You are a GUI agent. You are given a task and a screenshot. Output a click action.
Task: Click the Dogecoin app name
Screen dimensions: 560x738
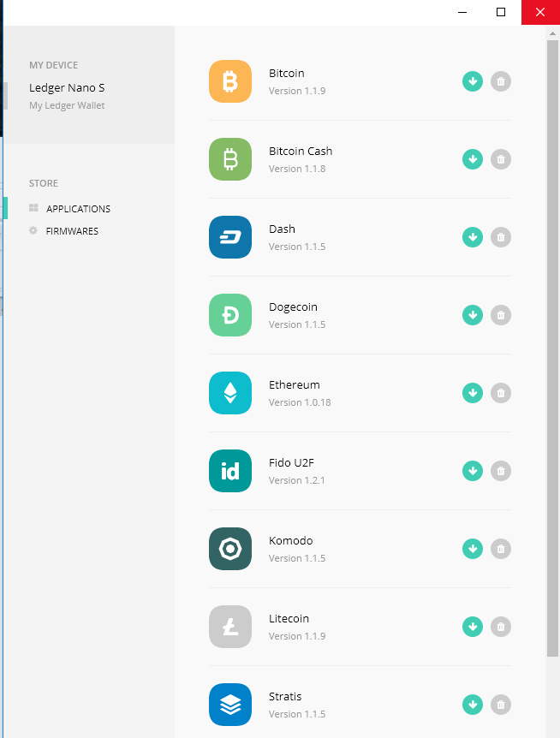coord(293,307)
